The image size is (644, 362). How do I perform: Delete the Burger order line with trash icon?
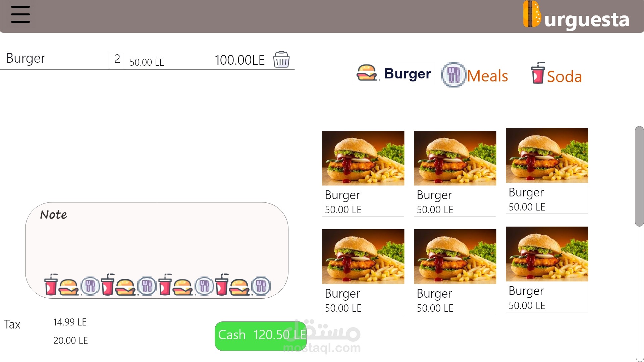pyautogui.click(x=281, y=60)
